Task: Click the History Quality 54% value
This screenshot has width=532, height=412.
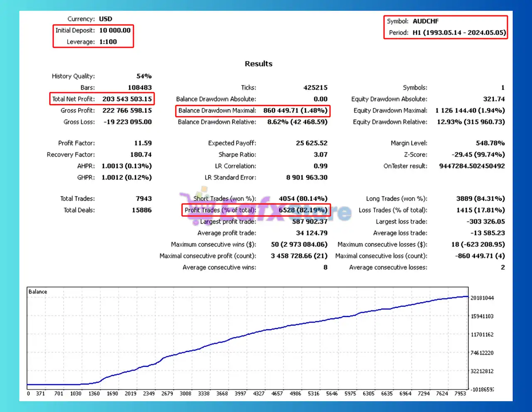Action: click(144, 76)
